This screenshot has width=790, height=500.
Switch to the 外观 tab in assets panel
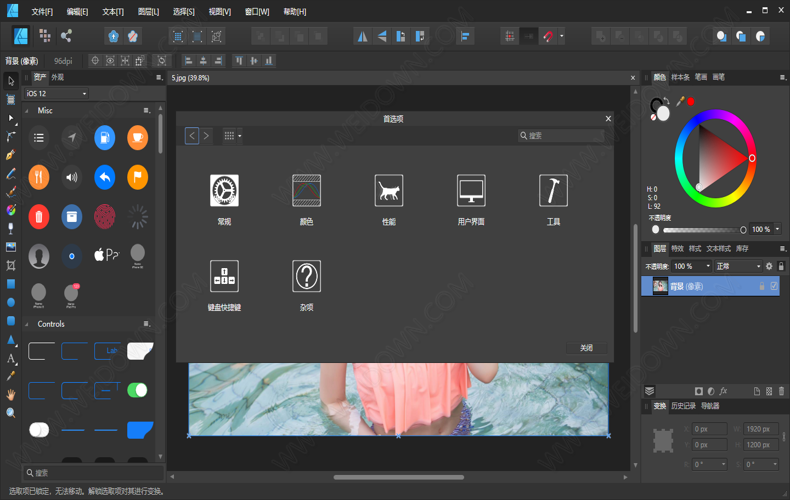(x=57, y=77)
